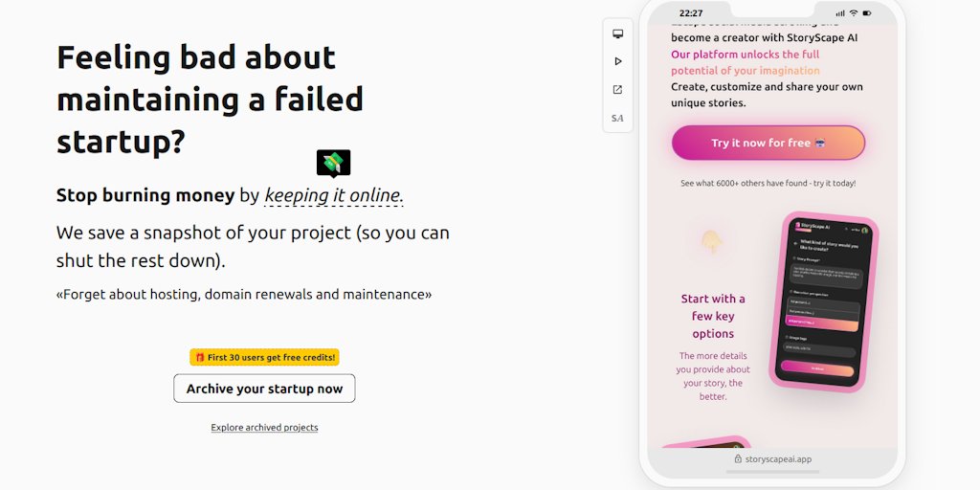
Task: Click the 'Start with a few key options' heading
Action: point(713,316)
